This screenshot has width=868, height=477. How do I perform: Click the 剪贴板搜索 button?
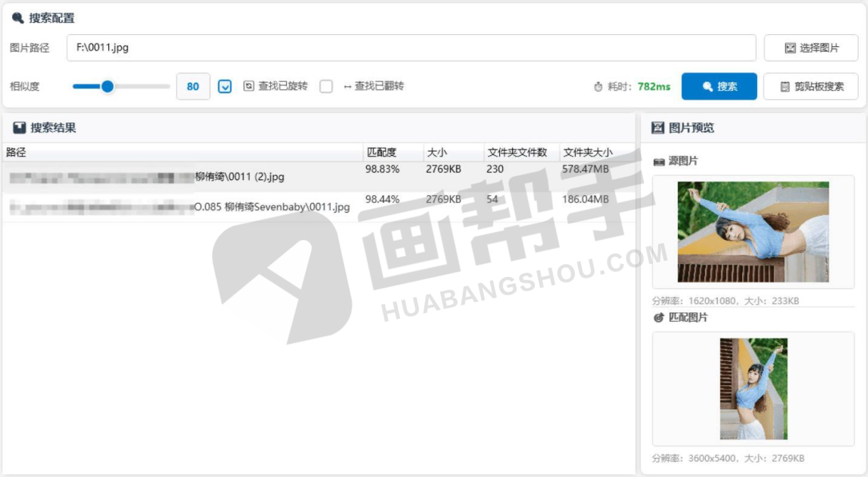coord(811,87)
